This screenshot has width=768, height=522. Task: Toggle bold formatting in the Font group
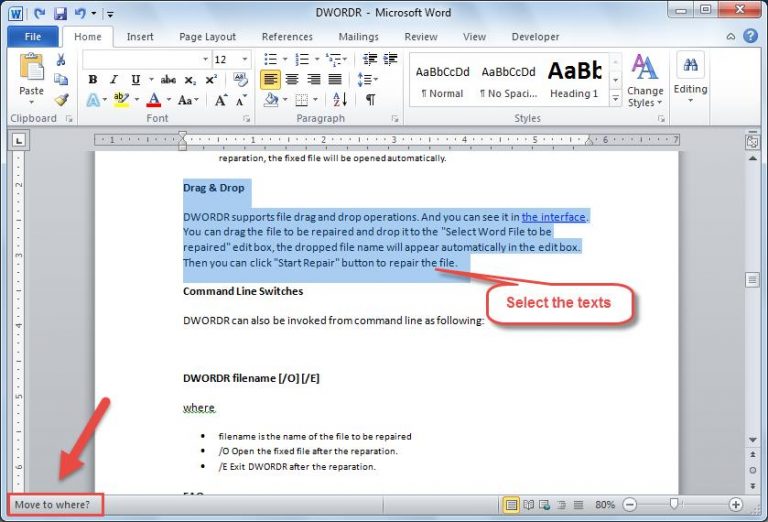[x=92, y=80]
